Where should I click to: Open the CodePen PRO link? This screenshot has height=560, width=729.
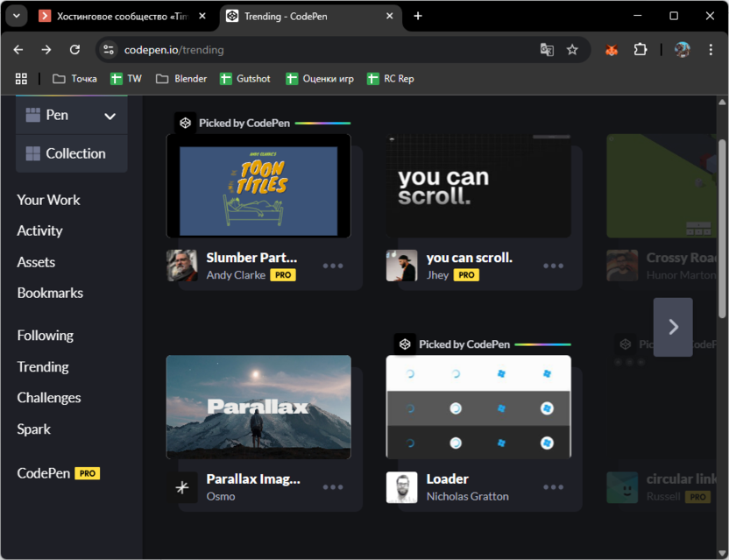pos(58,473)
